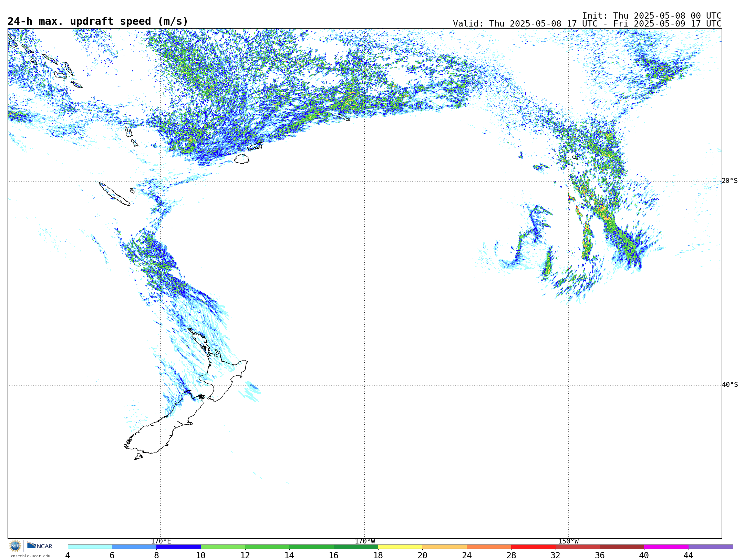Click the magenta 40–44 colorbar segment
Image resolution: width=744 pixels, height=560 pixels.
coord(666,547)
